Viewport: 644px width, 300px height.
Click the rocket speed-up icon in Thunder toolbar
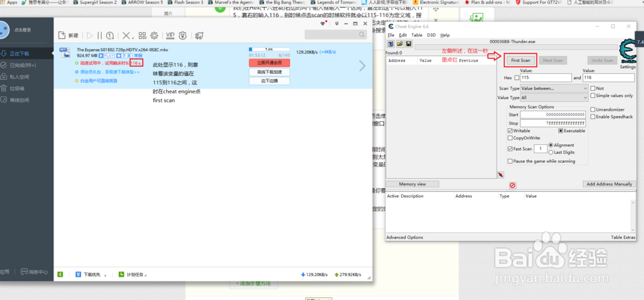pyautogui.click(x=199, y=35)
